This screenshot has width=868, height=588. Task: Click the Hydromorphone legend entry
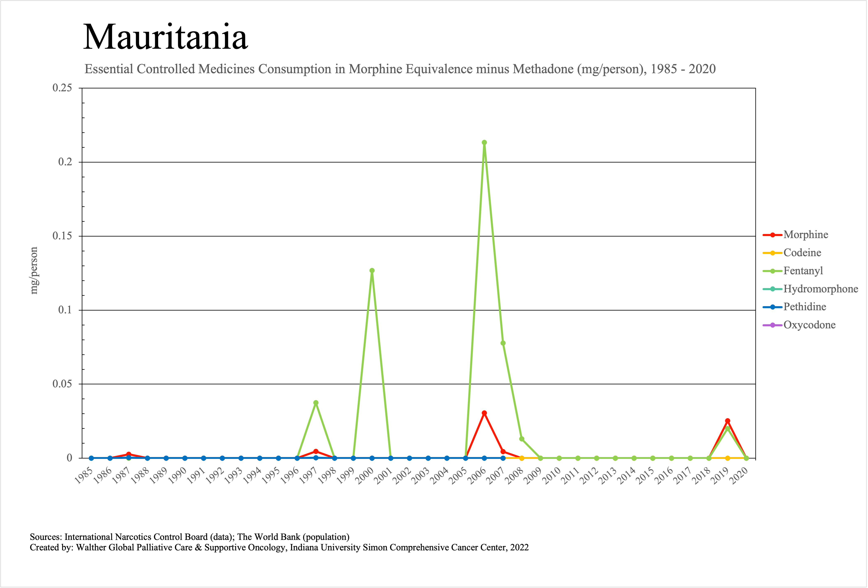820,289
